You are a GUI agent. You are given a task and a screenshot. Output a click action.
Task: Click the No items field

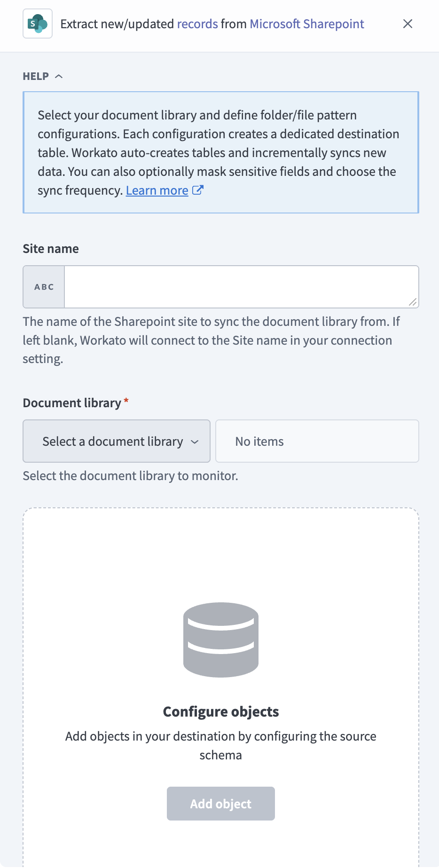tap(317, 441)
